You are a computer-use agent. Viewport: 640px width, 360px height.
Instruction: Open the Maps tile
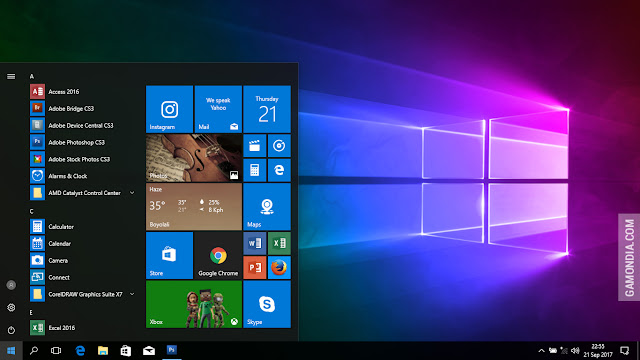tap(267, 207)
